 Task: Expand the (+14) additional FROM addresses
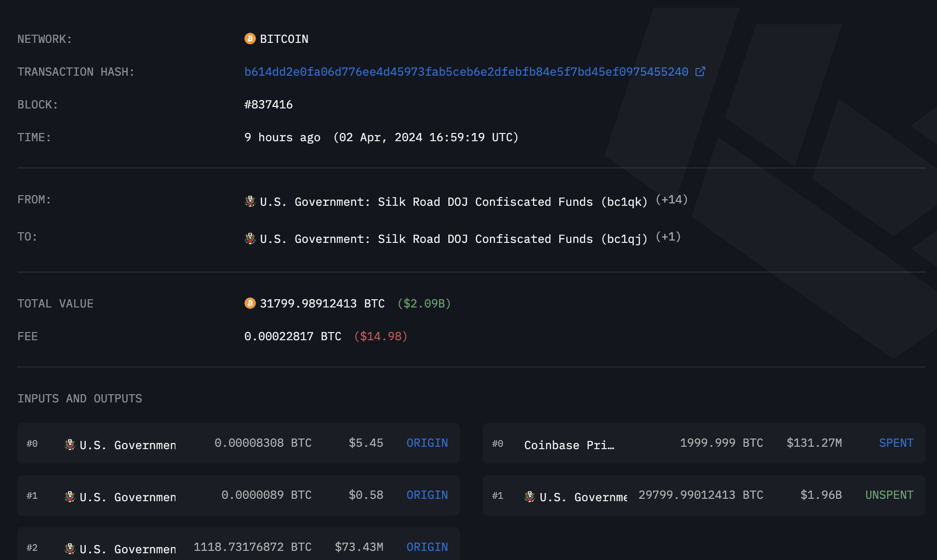point(671,200)
